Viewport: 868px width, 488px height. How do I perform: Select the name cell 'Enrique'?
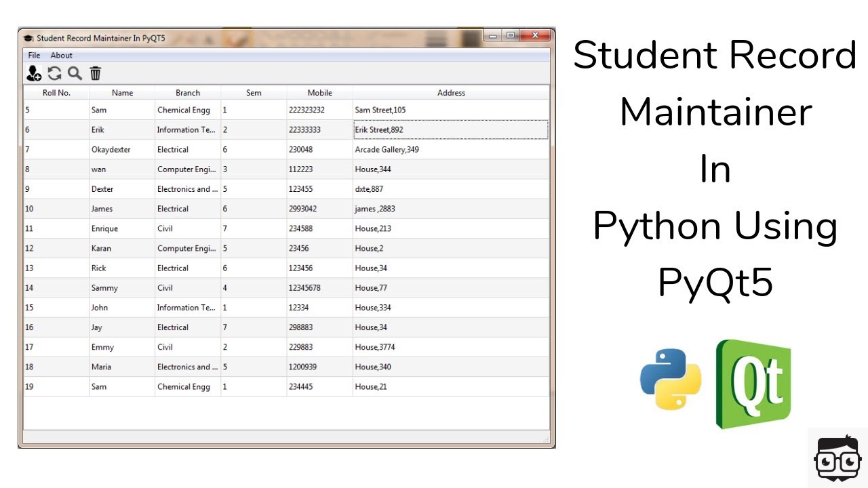tap(122, 228)
